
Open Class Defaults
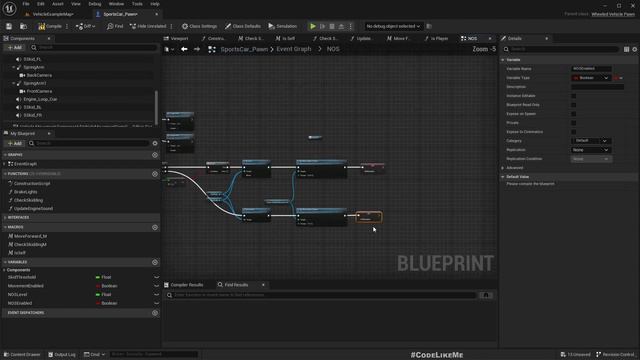point(243,26)
